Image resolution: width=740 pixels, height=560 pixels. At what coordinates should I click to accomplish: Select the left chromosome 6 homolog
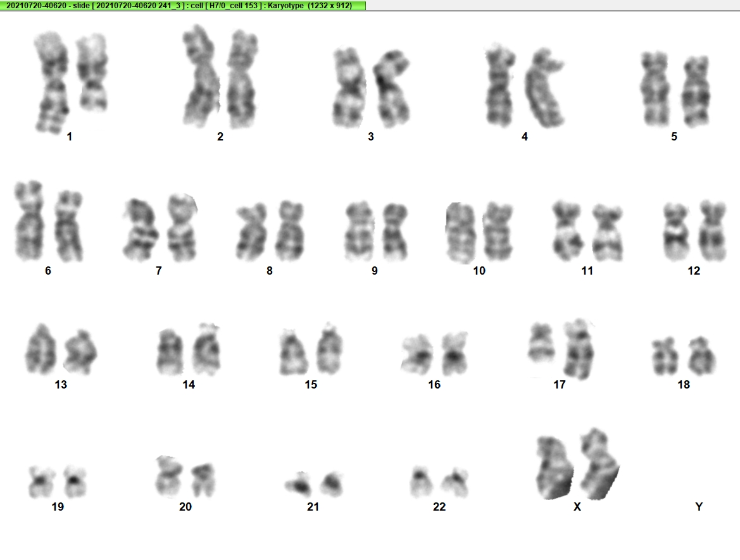point(29,221)
